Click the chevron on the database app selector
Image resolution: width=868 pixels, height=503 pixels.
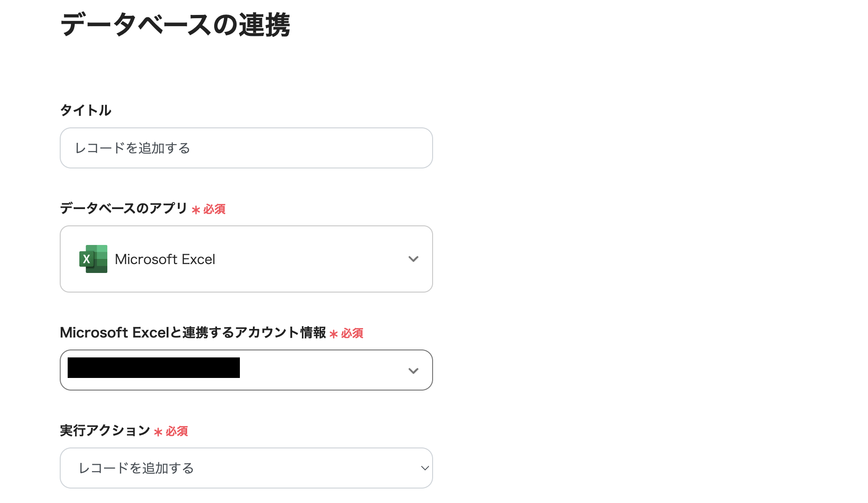413,259
